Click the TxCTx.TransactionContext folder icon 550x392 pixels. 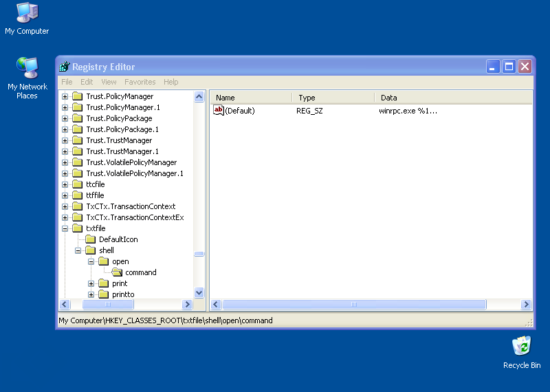point(77,206)
